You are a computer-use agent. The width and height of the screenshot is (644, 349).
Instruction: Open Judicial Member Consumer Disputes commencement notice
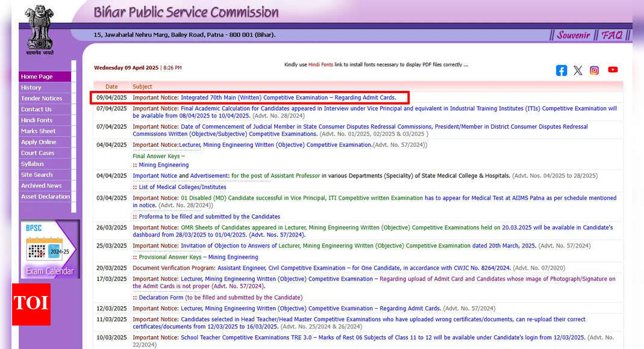click(360, 130)
